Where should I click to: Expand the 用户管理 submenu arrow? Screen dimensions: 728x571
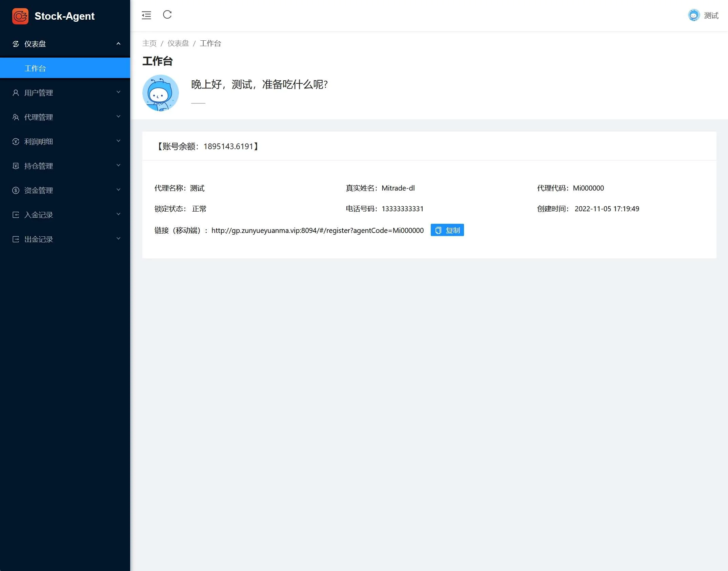(118, 92)
